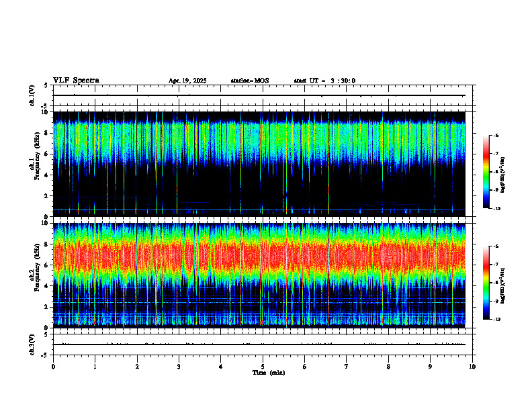This screenshot has height=411, width=532.
Task: Select the log(PSD) label beside ch.2 color bar
Action: point(503,285)
